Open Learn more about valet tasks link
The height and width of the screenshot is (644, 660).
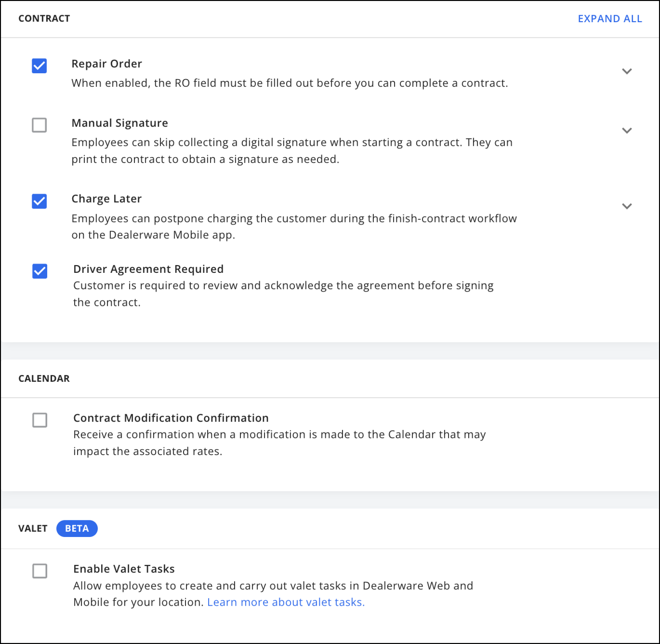coord(286,602)
